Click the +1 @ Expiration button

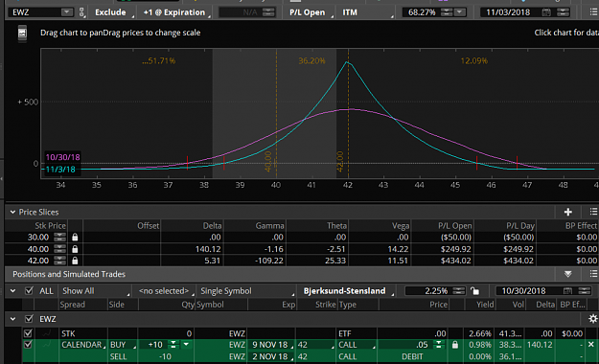tap(175, 12)
